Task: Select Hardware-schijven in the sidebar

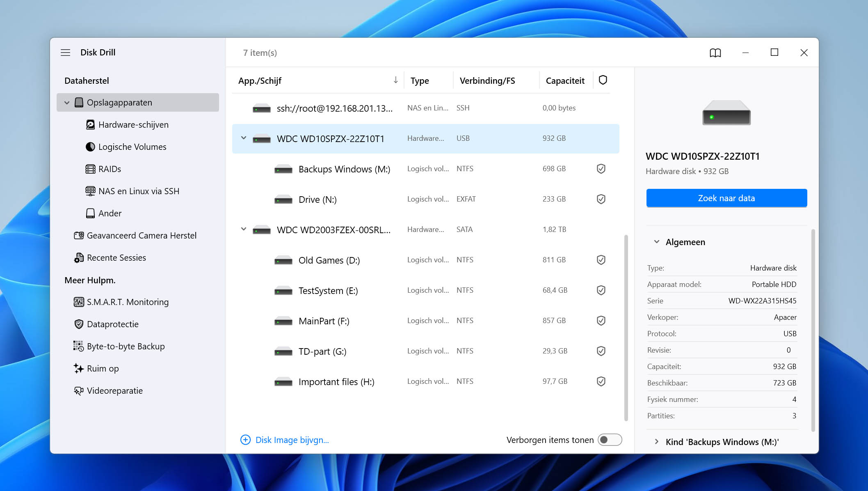Action: pyautogui.click(x=133, y=125)
